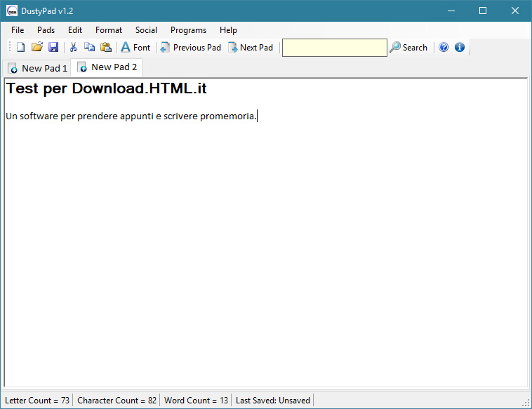Screen dimensions: 532x409
Task: Click the New file icon
Action: 20,48
